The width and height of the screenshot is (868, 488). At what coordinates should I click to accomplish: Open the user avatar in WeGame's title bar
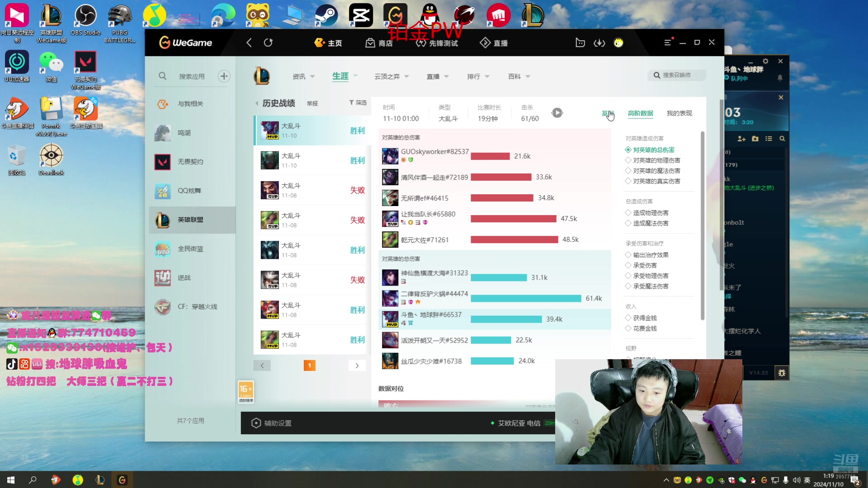pyautogui.click(x=618, y=42)
